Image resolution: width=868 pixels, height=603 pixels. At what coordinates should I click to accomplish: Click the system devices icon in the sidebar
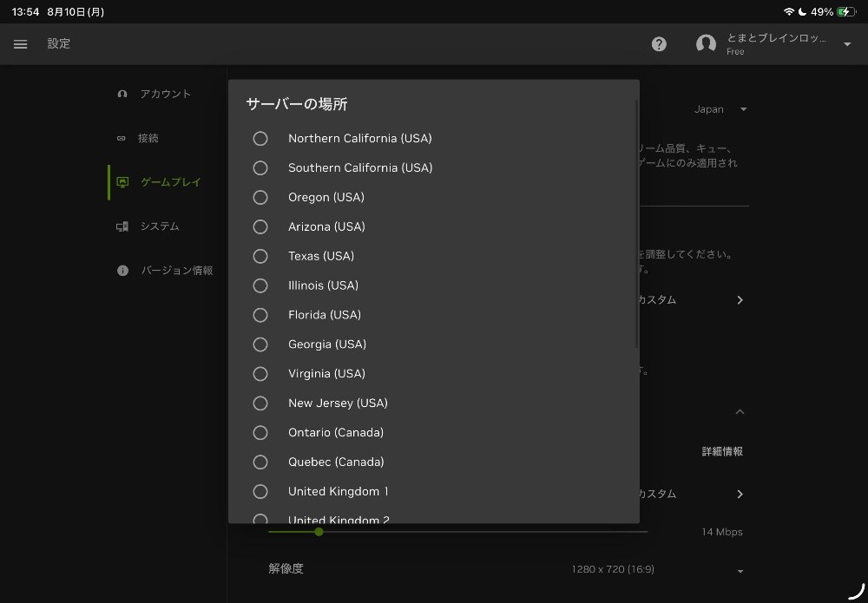122,226
